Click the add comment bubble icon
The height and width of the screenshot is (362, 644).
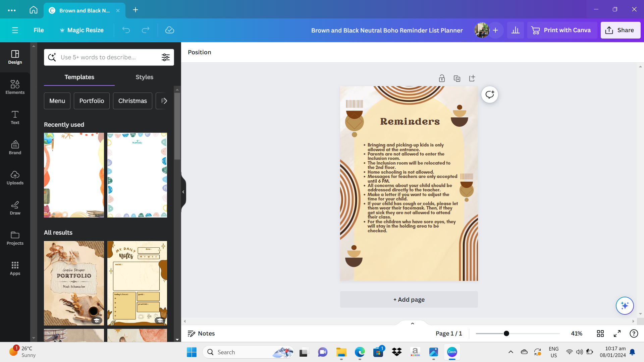(x=489, y=95)
